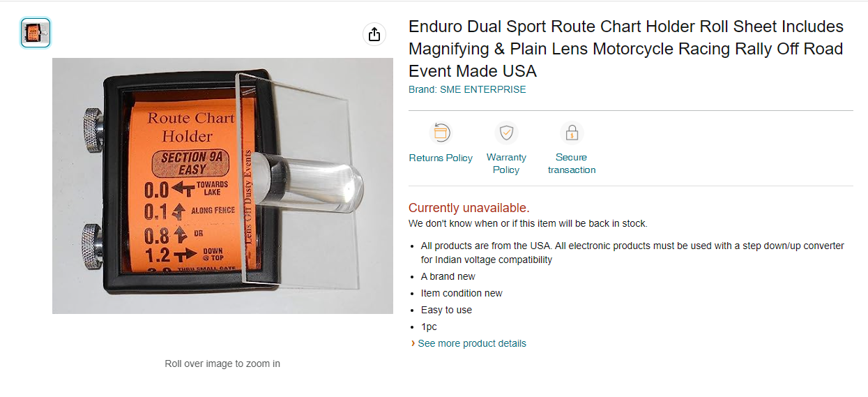The height and width of the screenshot is (397, 868).
Task: Click the 'Easy to use' bullet point
Action: (446, 310)
